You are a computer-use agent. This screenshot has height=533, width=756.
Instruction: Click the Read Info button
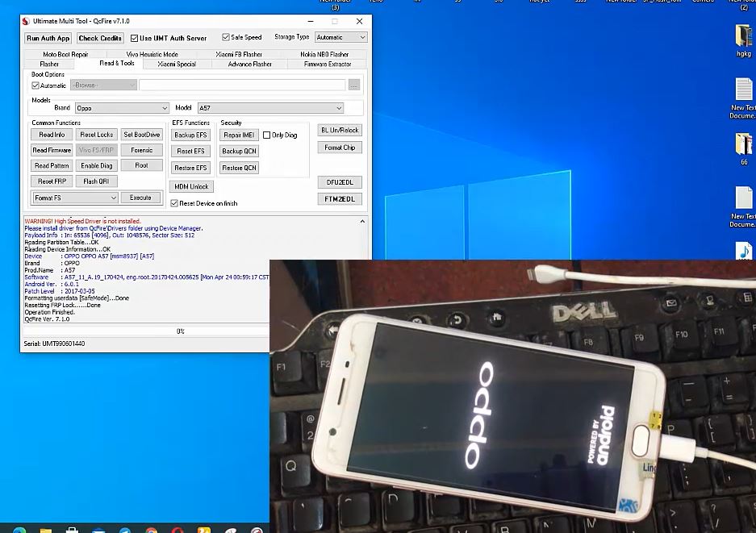[52, 135]
